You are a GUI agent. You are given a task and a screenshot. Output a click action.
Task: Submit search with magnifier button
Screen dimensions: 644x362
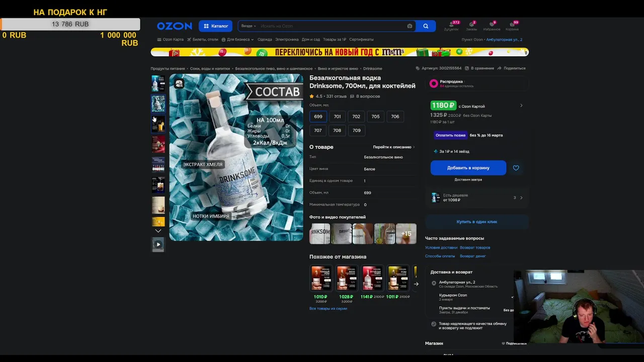[x=426, y=26]
